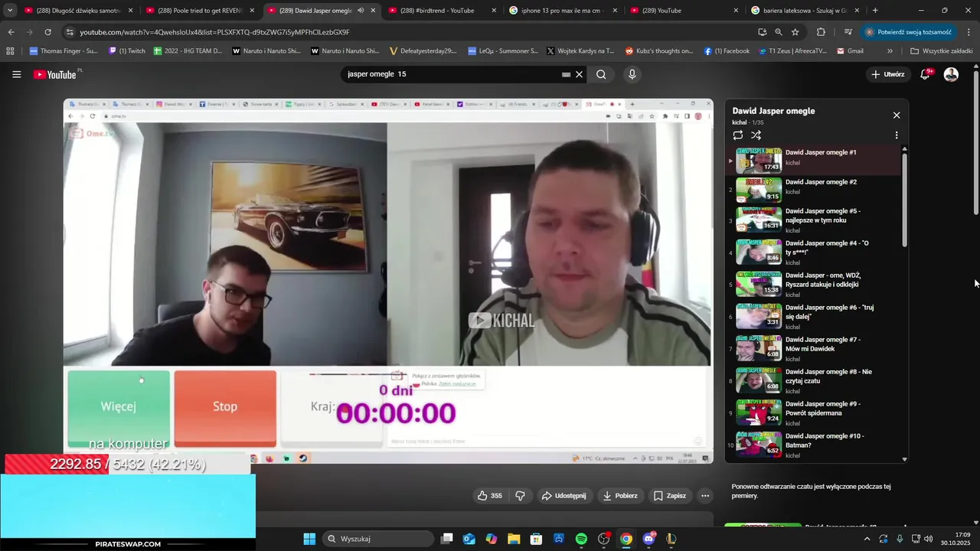980x551 pixels.
Task: Switch to Długość dźwięku samotności tab
Action: 79,11
